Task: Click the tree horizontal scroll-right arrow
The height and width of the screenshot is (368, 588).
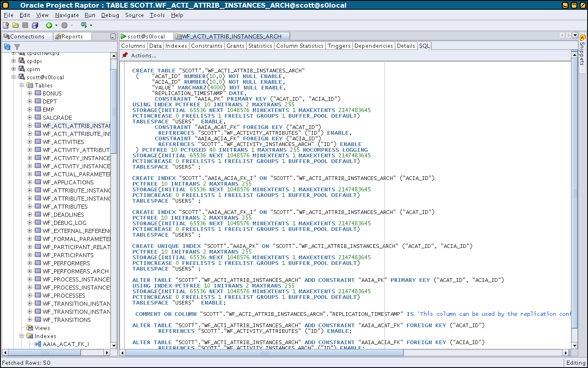Action: [107, 353]
